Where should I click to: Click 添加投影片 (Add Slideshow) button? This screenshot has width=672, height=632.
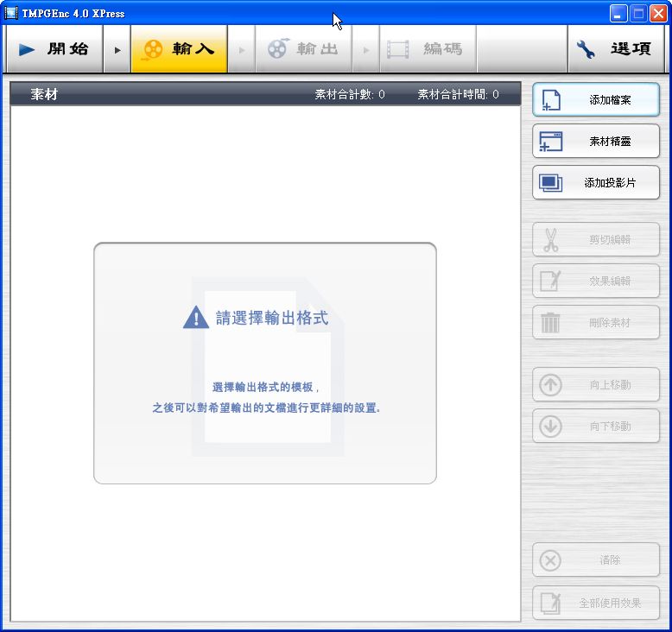(596, 182)
